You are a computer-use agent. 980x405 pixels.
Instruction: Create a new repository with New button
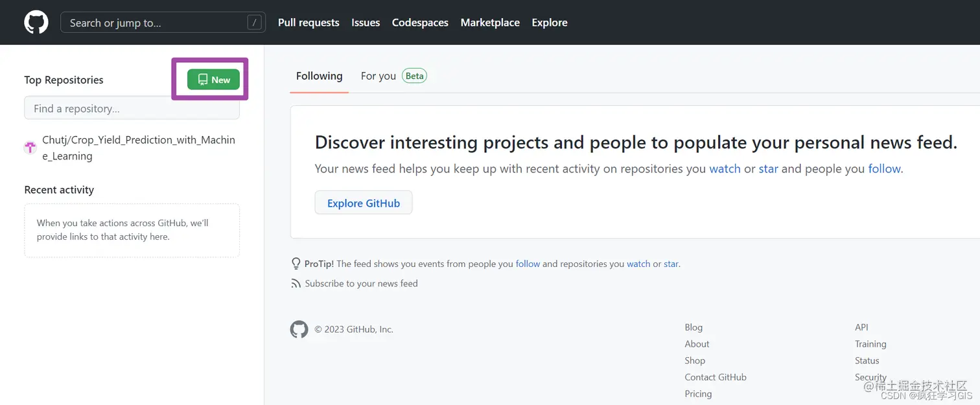click(213, 80)
